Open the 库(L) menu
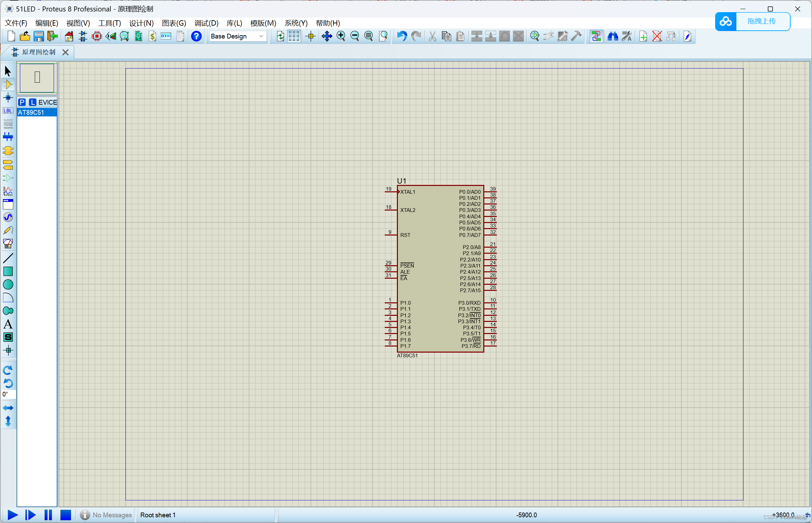 pyautogui.click(x=233, y=23)
